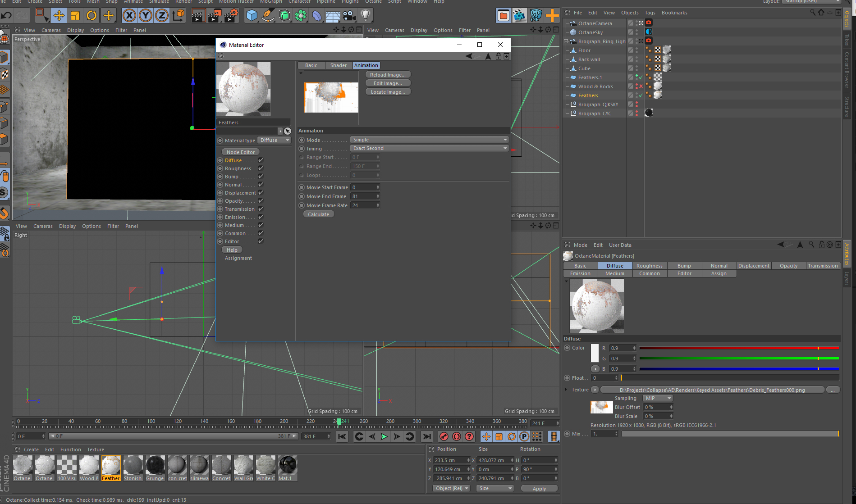Toggle the Bump channel checkbox

click(261, 177)
